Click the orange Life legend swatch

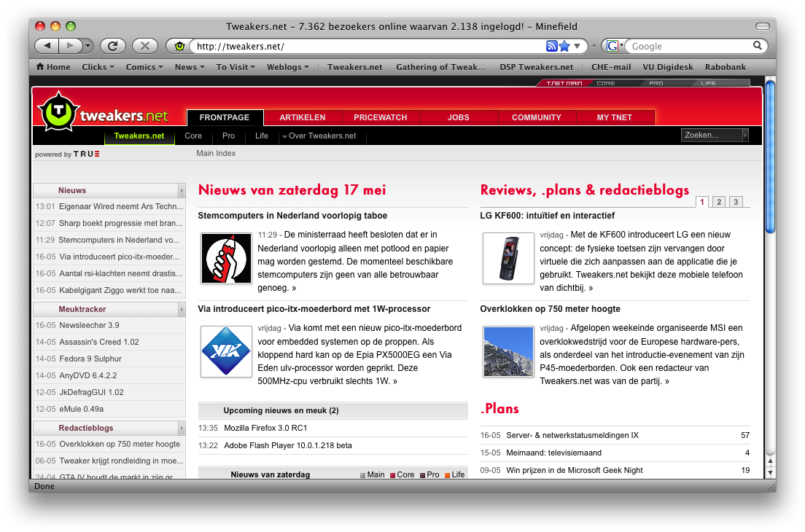(447, 475)
